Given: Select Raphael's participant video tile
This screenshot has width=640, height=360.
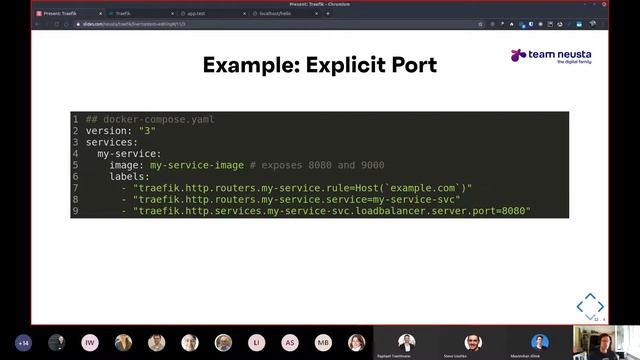Looking at the screenshot, I should click(x=407, y=343).
